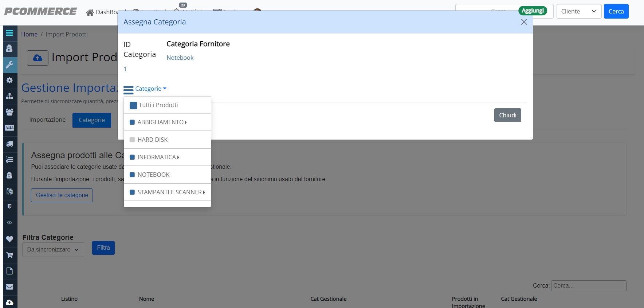Click the PCOMMERCE logo
This screenshot has width=644, height=308.
(40, 11)
